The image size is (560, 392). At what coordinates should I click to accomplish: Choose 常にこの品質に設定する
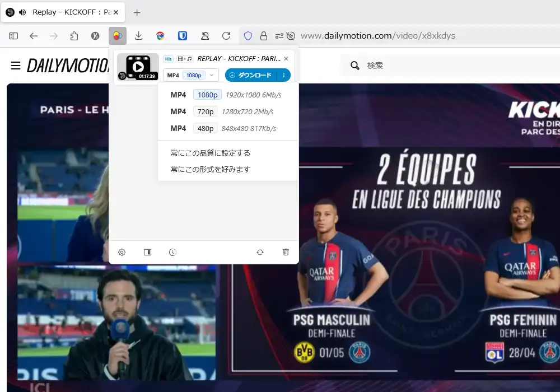point(211,153)
